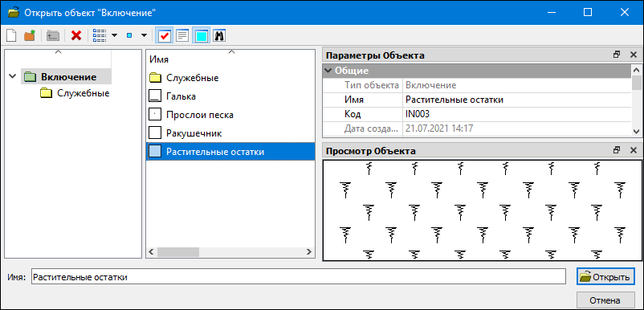The width and height of the screenshot is (644, 310).
Task: Create a new object with blank page icon
Action: [x=11, y=35]
